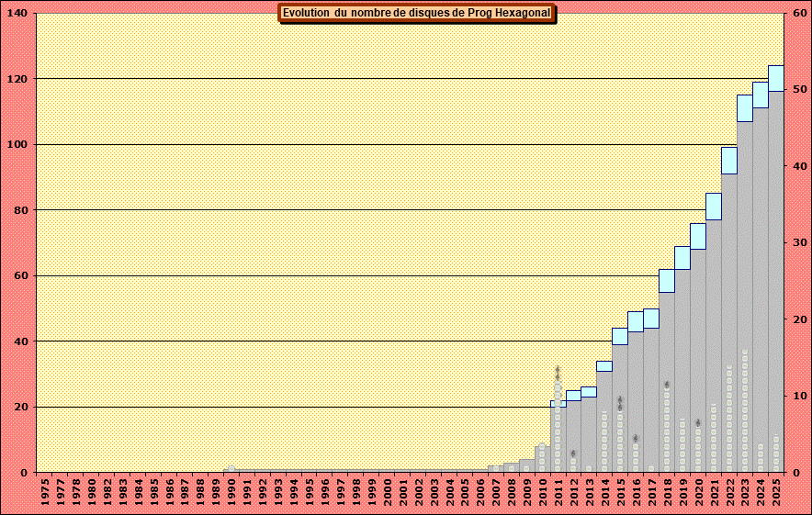Click the chart title 'Evolution du nombre de disques'
This screenshot has height=515, width=812.
416,13
